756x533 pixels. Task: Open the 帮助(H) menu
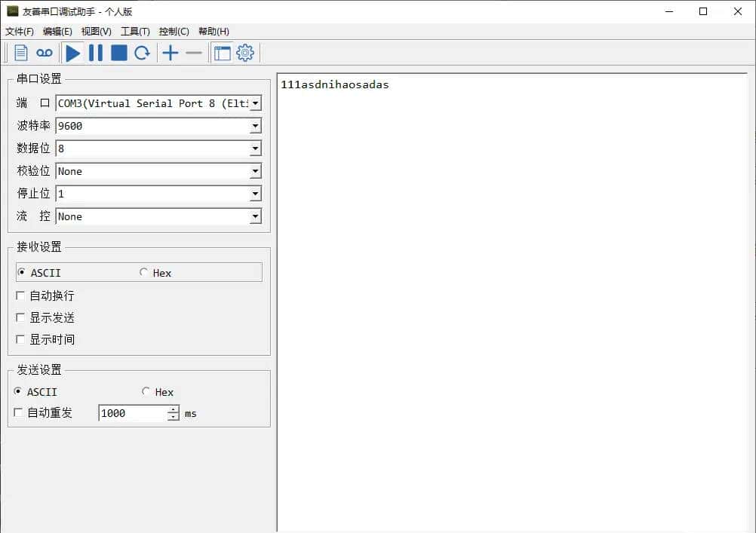pos(214,32)
